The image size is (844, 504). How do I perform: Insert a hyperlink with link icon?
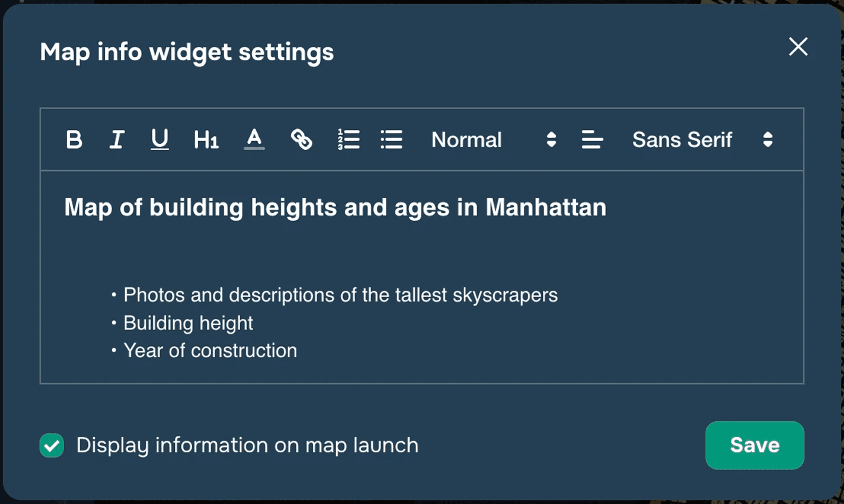point(301,139)
